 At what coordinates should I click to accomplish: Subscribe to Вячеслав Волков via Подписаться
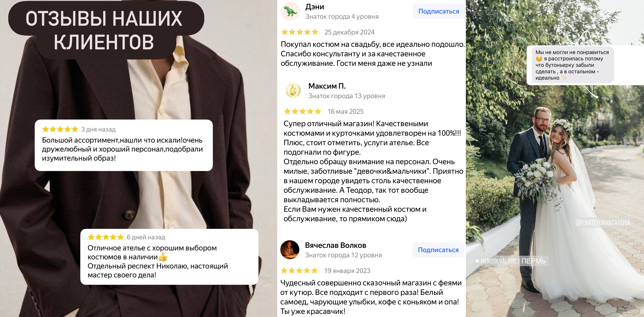pyautogui.click(x=438, y=250)
